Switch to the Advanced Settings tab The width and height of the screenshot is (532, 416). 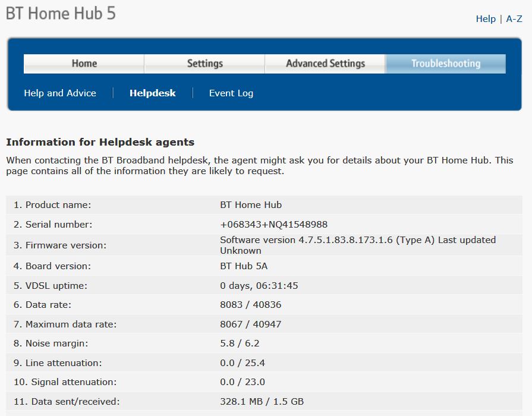click(325, 64)
